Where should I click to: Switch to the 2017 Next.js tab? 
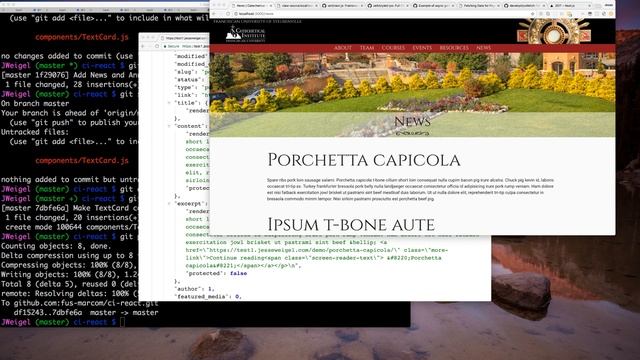pos(569,6)
